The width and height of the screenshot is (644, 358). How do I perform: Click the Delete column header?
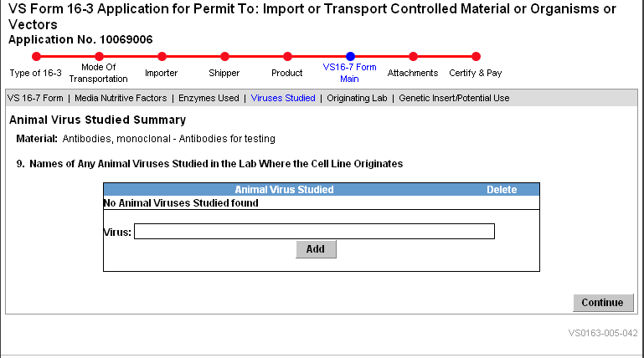pyautogui.click(x=502, y=190)
